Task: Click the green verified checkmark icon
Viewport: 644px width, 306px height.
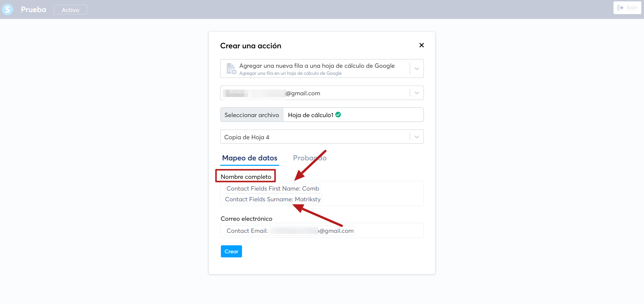Action: (338, 115)
